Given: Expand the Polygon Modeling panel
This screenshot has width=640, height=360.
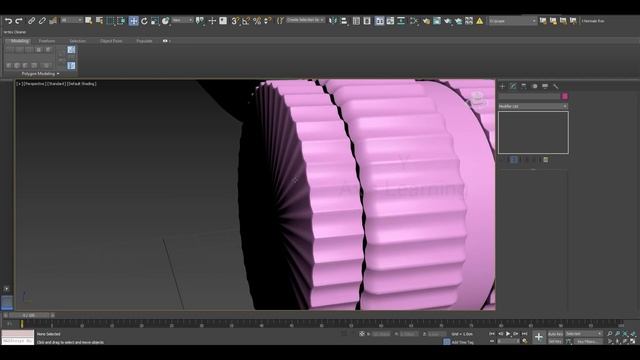Looking at the screenshot, I should [40, 74].
